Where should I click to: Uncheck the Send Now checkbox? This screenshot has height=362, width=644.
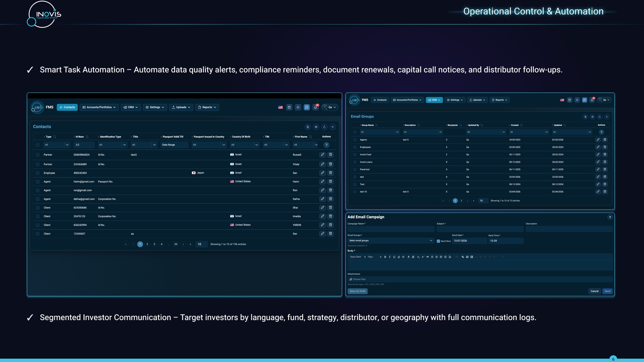438,241
